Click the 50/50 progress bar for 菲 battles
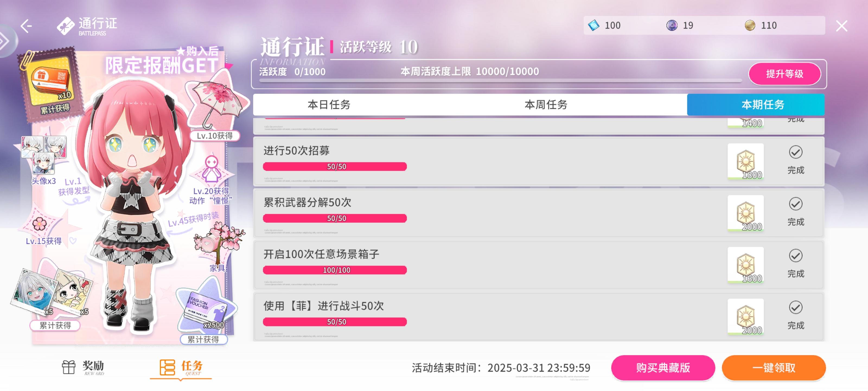This screenshot has height=391, width=868. click(335, 322)
